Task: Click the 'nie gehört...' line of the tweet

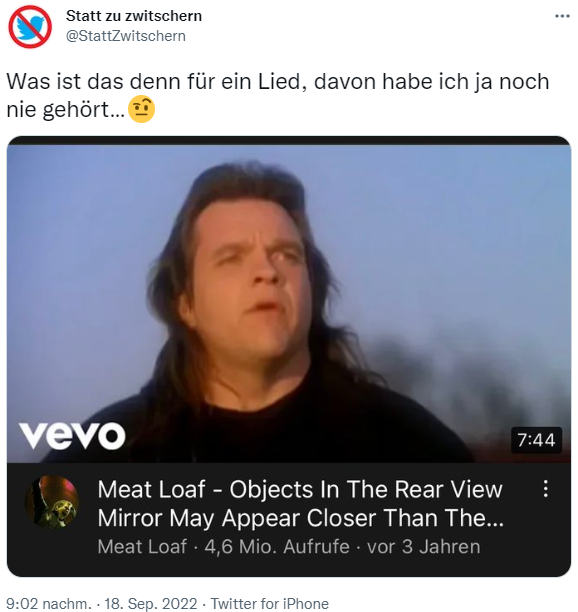Action: pos(65,109)
